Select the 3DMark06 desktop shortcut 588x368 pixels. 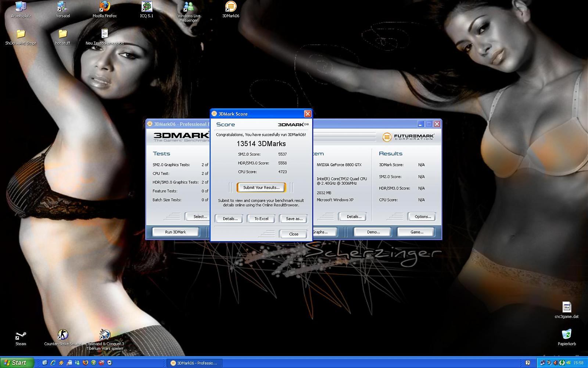pos(230,10)
